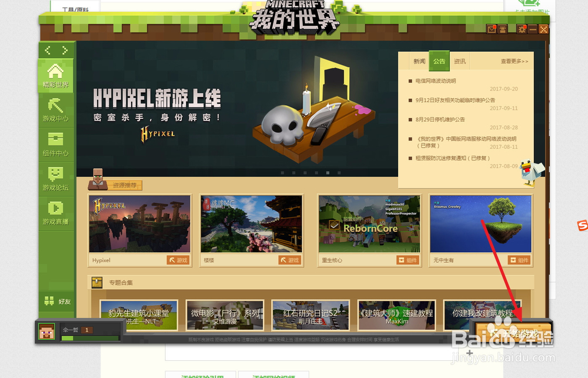Viewport: 588px width, 378px height.
Task: Open 中国版网络服移动网络波动说明 announcement
Action: pyautogui.click(x=466, y=142)
